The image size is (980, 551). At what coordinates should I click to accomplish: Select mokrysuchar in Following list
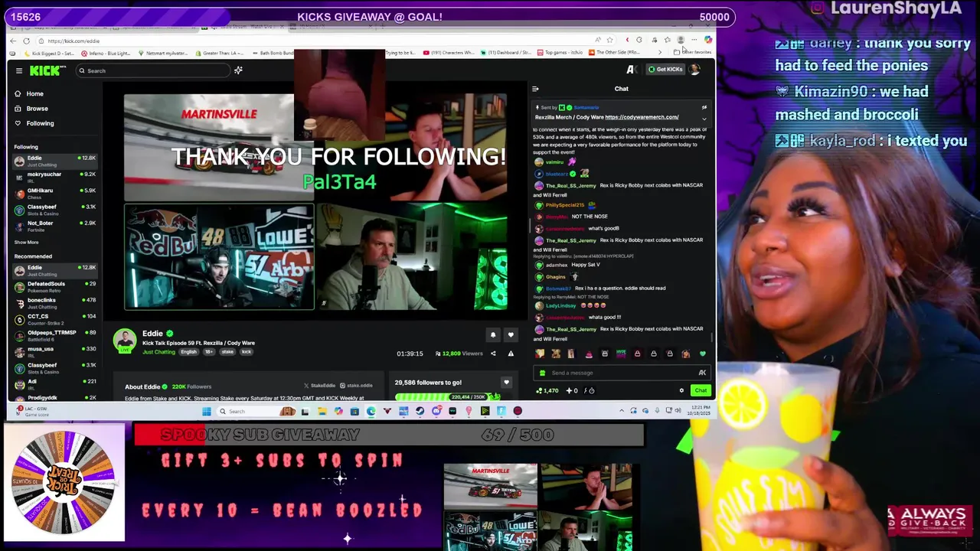pos(55,177)
